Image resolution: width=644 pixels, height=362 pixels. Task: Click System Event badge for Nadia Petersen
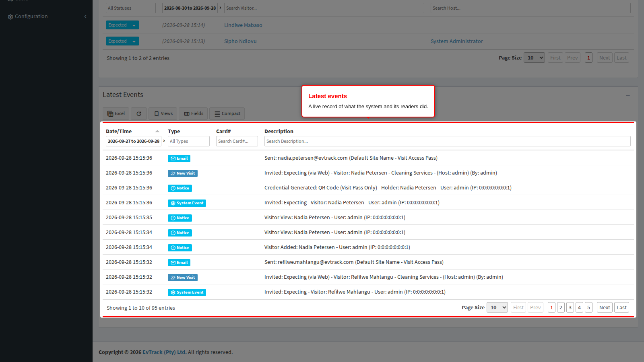pos(187,203)
